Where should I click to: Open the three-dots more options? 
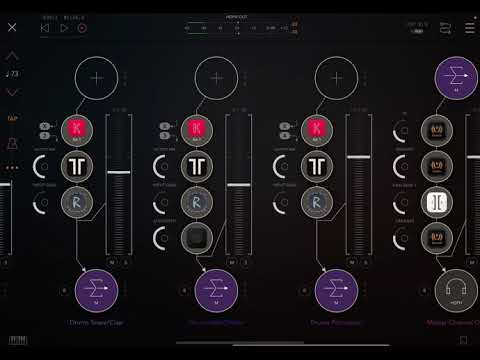[12, 168]
